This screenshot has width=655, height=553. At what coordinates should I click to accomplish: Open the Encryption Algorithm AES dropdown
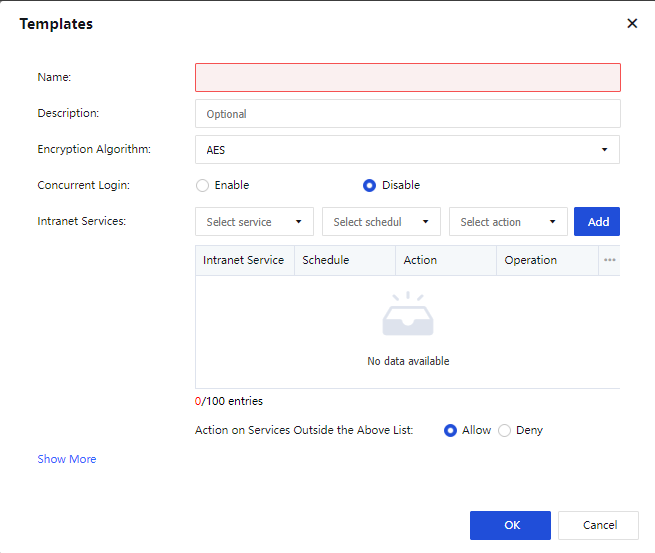tap(407, 150)
